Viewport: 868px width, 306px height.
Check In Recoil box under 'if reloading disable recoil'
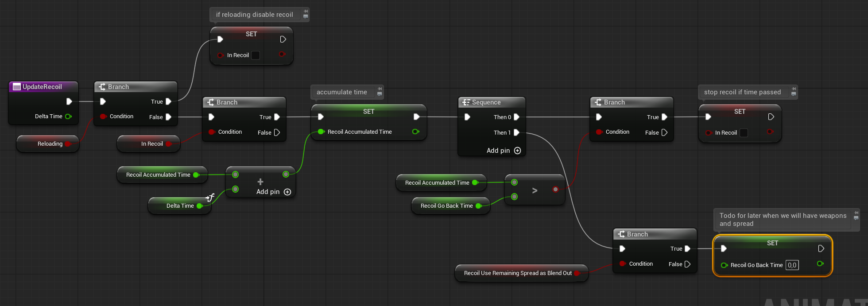point(256,55)
